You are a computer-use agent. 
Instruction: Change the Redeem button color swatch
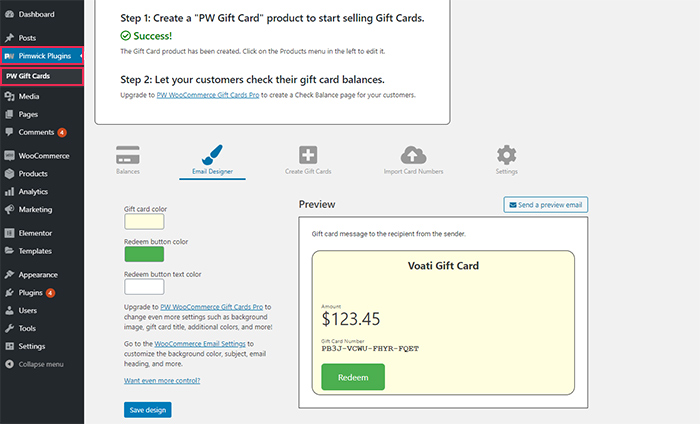pos(144,254)
